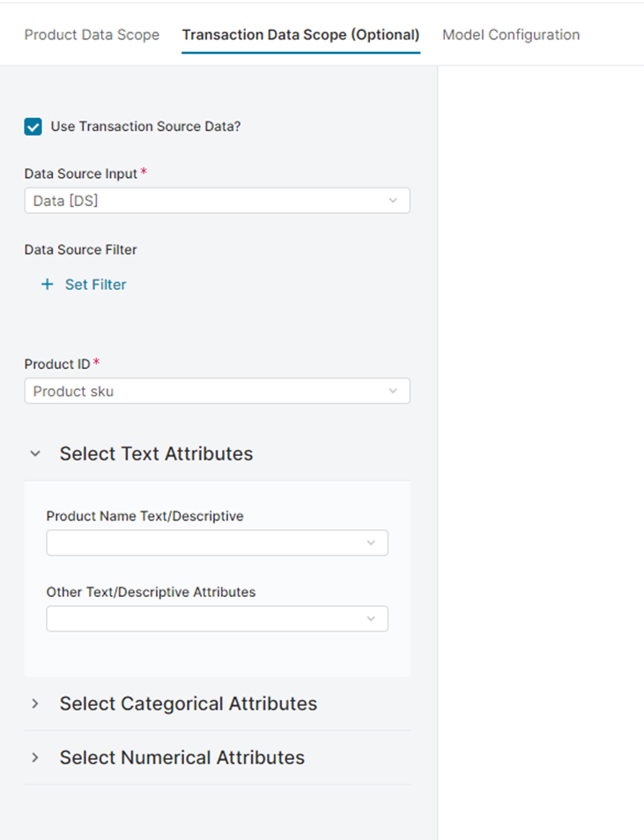Click the Data Source Input dropdown arrow

(393, 201)
